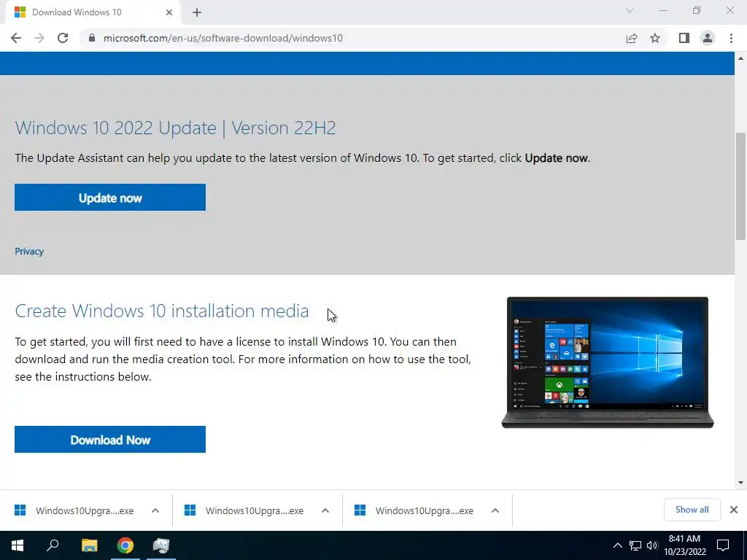Open the Chrome profile avatar
747x560 pixels.
[708, 38]
